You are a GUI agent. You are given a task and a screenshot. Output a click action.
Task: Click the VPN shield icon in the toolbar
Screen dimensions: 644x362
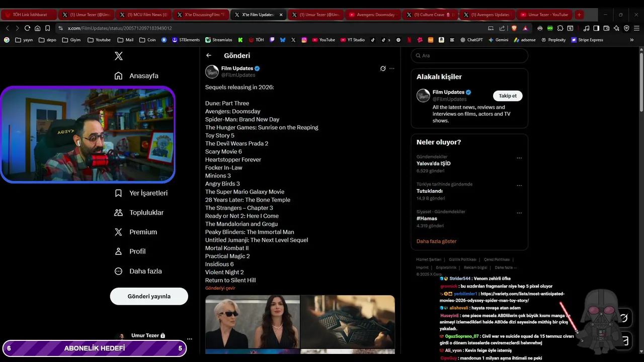pyautogui.click(x=626, y=28)
